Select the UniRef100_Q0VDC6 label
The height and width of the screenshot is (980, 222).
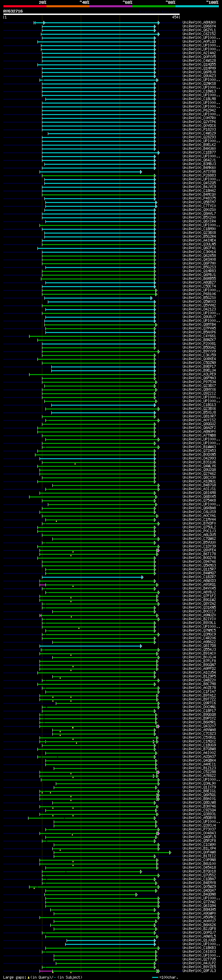pos(199,126)
